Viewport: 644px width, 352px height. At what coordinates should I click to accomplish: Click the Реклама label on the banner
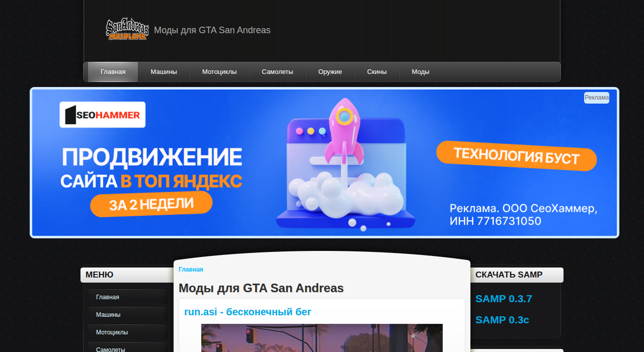click(x=597, y=98)
